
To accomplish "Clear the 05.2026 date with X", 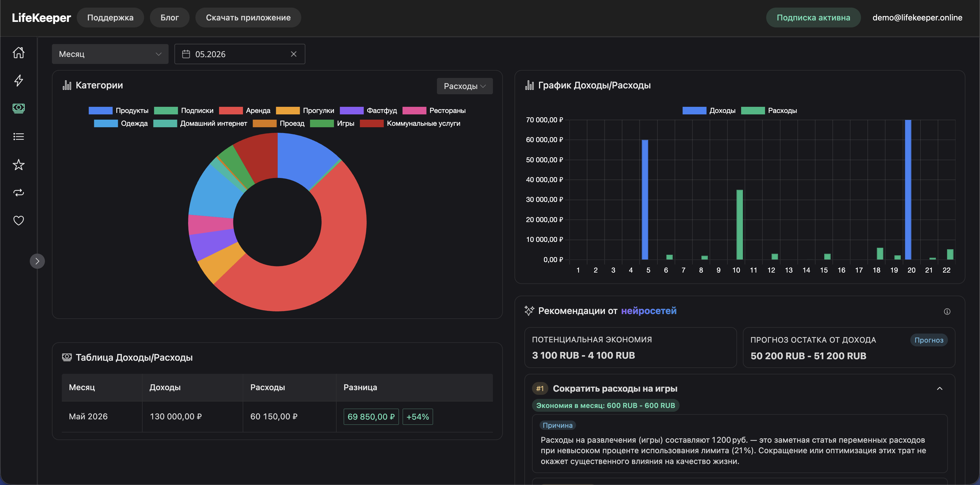I will click(293, 54).
